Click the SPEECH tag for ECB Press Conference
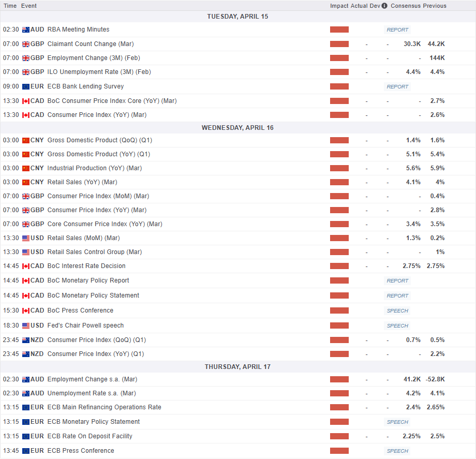 pyautogui.click(x=397, y=451)
